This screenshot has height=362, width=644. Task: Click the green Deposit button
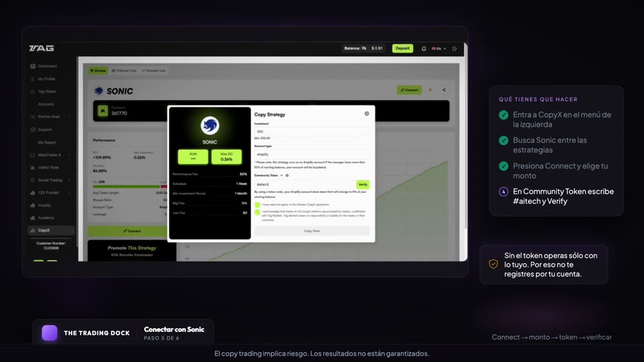click(x=402, y=48)
